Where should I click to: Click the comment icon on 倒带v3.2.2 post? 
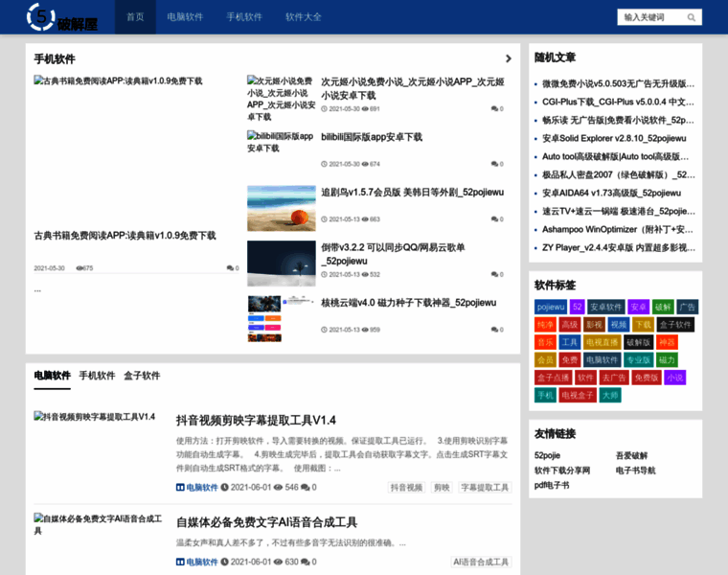click(x=494, y=274)
